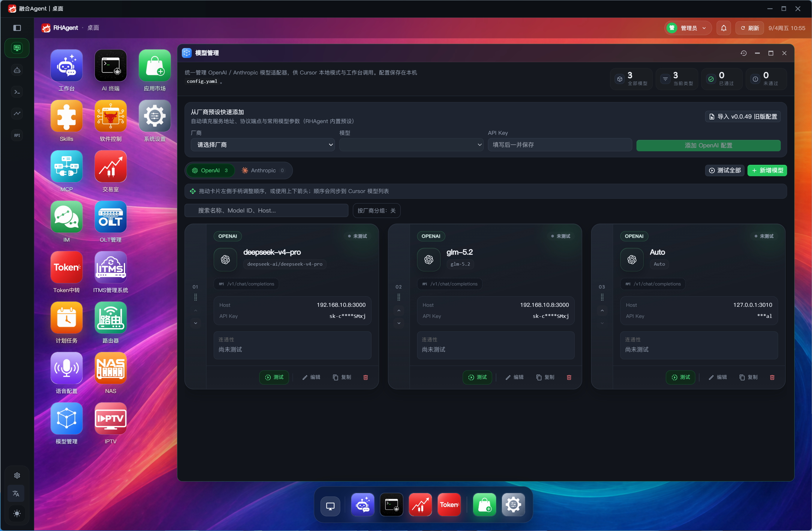This screenshot has height=531, width=812.
Task: Toggle the left sidebar panel
Action: (17, 28)
